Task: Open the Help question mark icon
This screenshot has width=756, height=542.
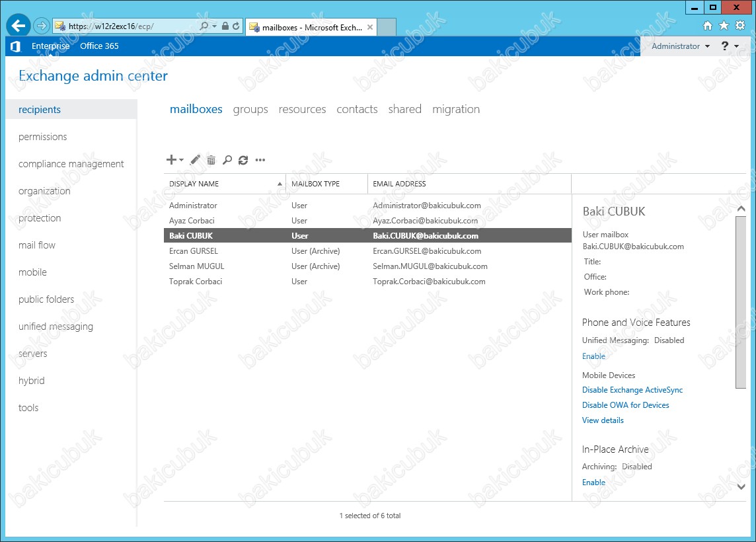Action: pyautogui.click(x=725, y=46)
